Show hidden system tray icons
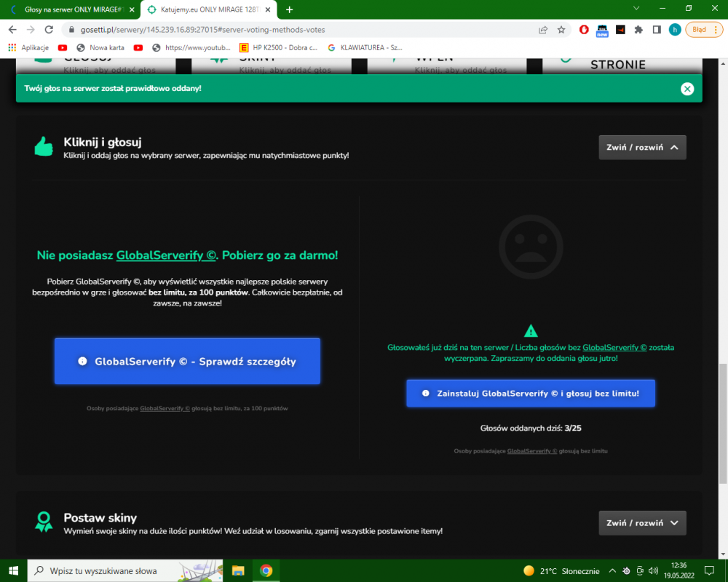 pyautogui.click(x=612, y=571)
